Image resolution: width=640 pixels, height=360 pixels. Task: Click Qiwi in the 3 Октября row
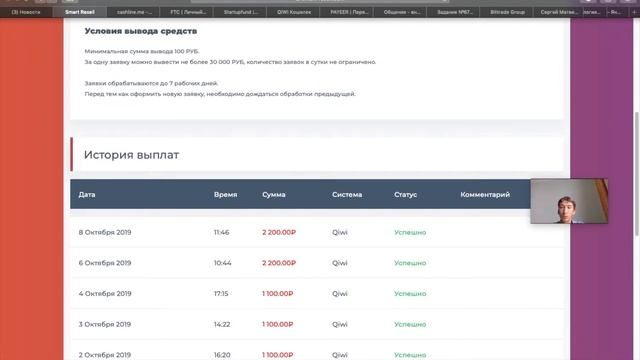[x=340, y=324]
